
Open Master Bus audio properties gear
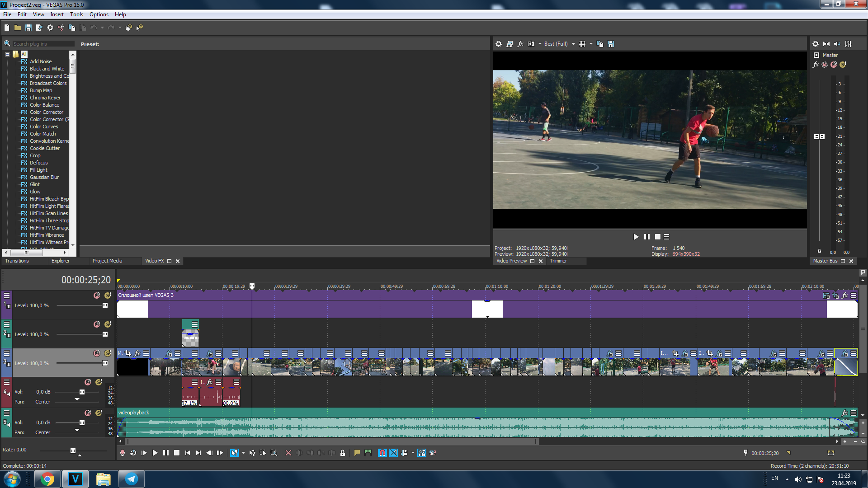816,44
